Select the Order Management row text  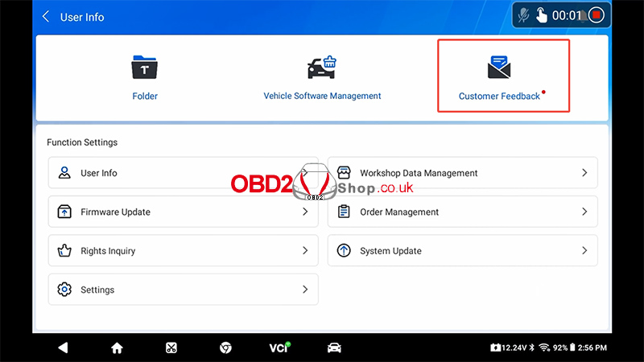tap(399, 212)
